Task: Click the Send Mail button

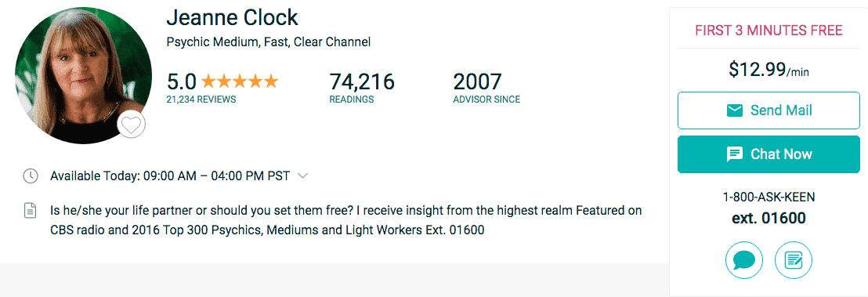Action: [x=769, y=110]
